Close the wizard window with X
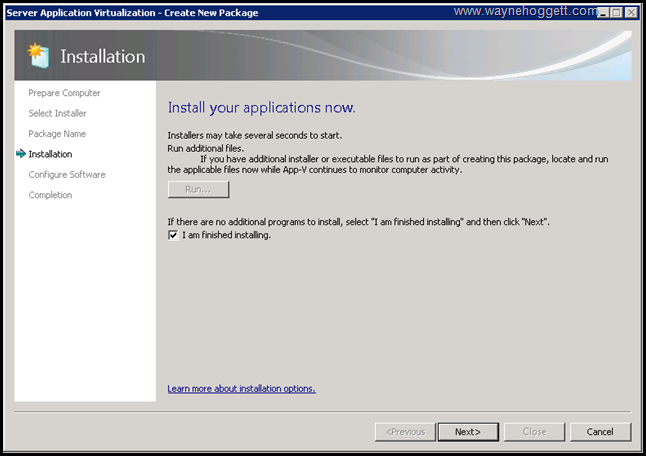 tap(631, 13)
